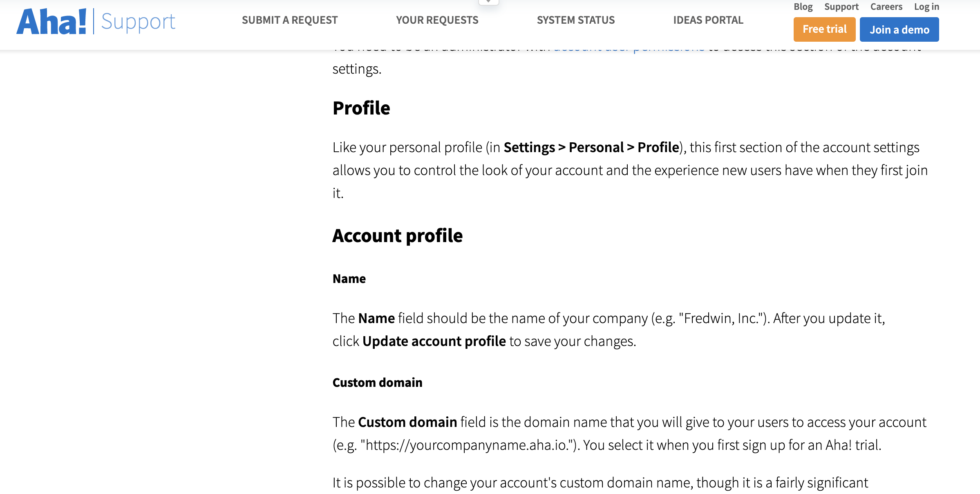Click the Account profile heading
Viewport: 980px width, 494px height.
(x=397, y=236)
